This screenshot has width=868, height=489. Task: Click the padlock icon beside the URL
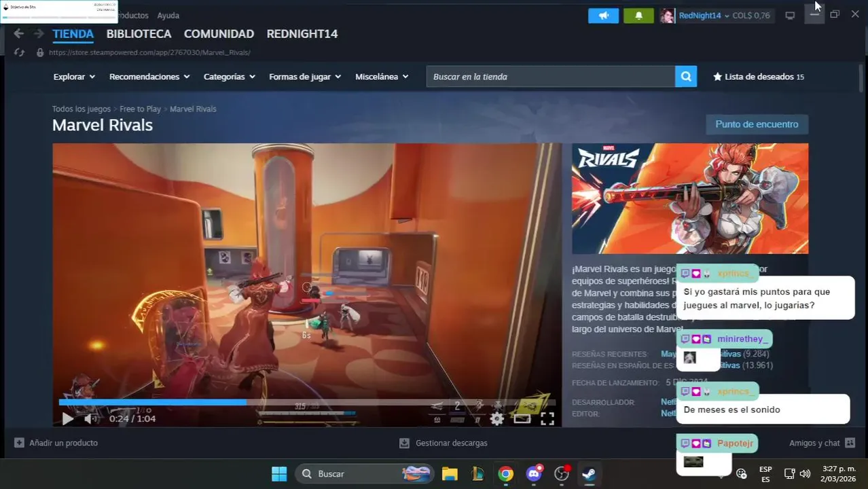(x=40, y=52)
